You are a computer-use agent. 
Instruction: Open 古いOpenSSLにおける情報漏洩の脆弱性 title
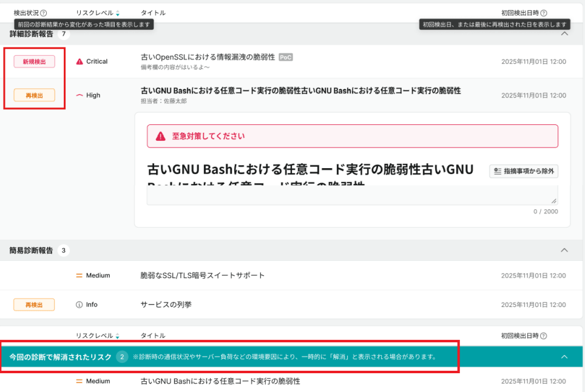click(208, 57)
